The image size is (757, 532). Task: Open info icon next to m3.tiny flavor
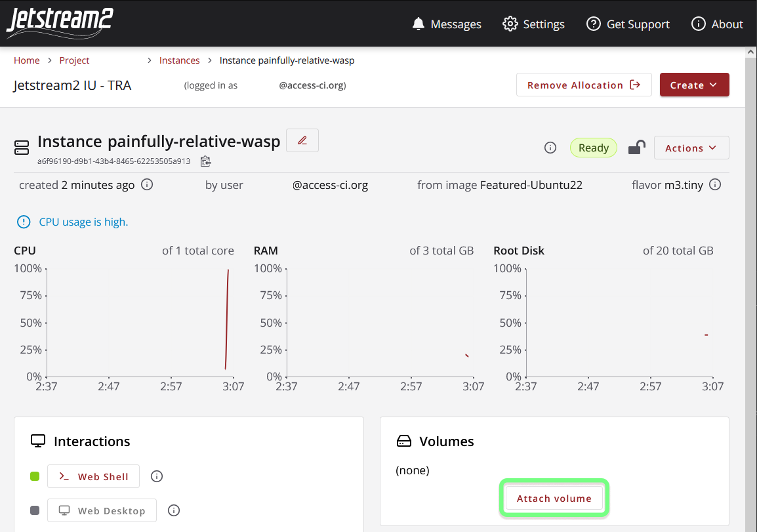coord(715,184)
